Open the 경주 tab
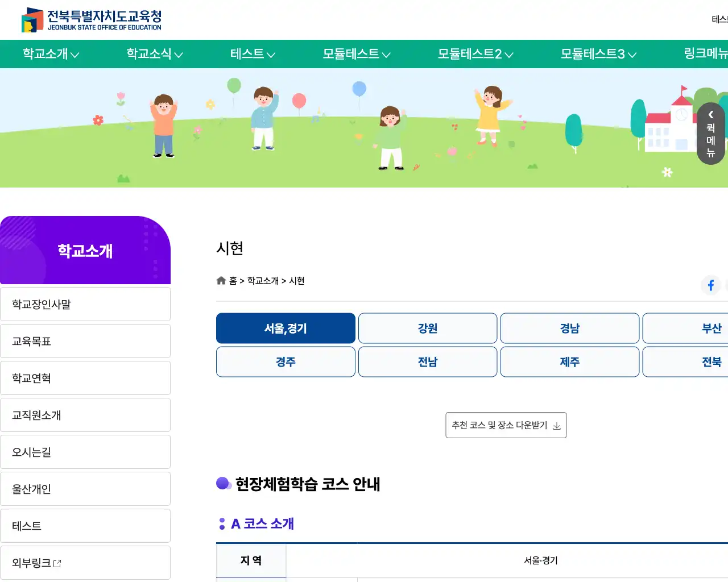Viewport: 728px width, 582px height. coord(286,362)
